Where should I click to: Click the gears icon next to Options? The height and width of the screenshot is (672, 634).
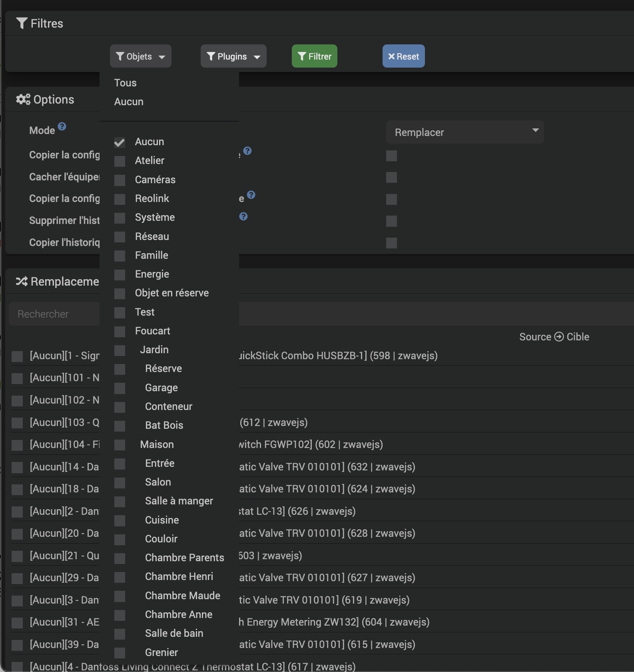click(23, 100)
